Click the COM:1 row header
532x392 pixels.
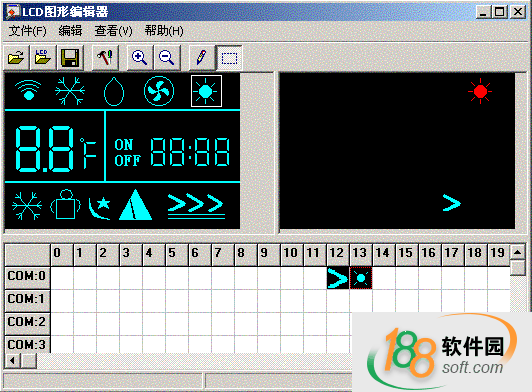[27, 299]
